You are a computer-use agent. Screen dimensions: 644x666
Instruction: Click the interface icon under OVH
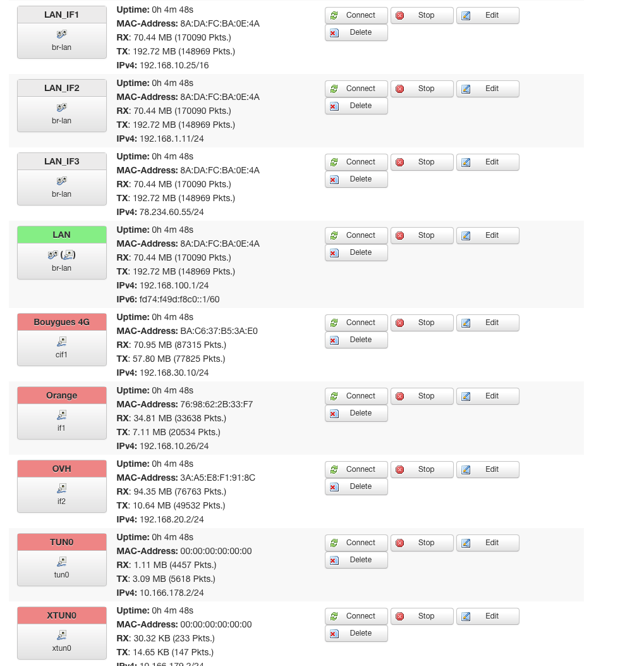point(61,488)
